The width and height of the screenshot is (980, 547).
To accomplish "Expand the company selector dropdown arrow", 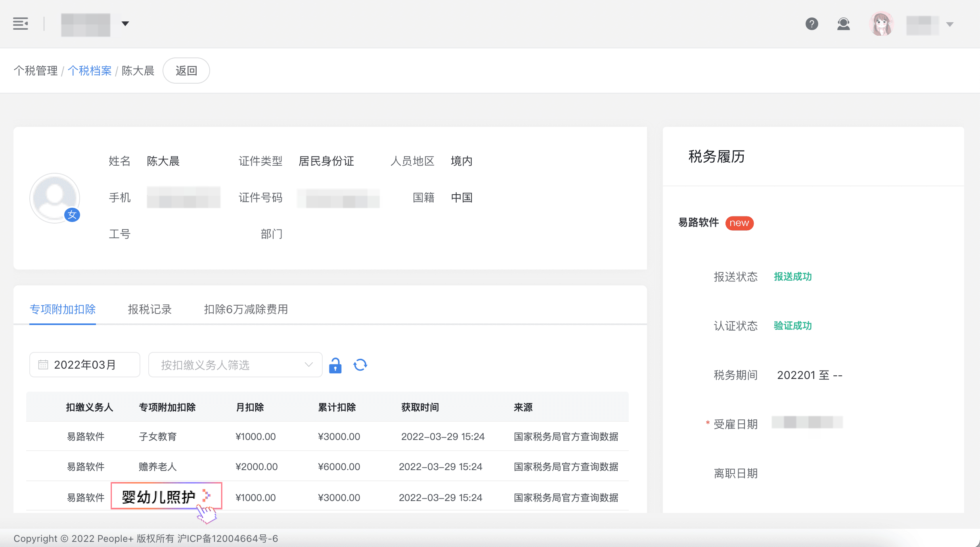I will 125,24.
